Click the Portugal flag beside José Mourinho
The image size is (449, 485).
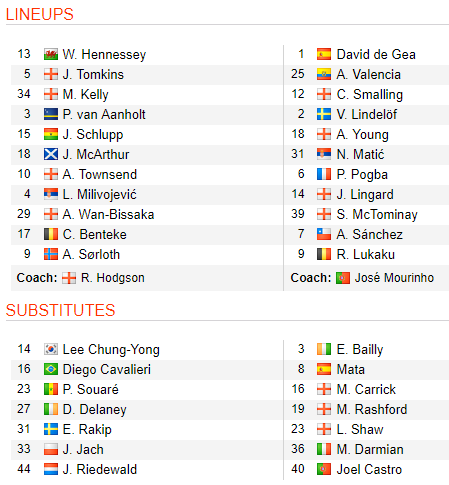pyautogui.click(x=343, y=278)
